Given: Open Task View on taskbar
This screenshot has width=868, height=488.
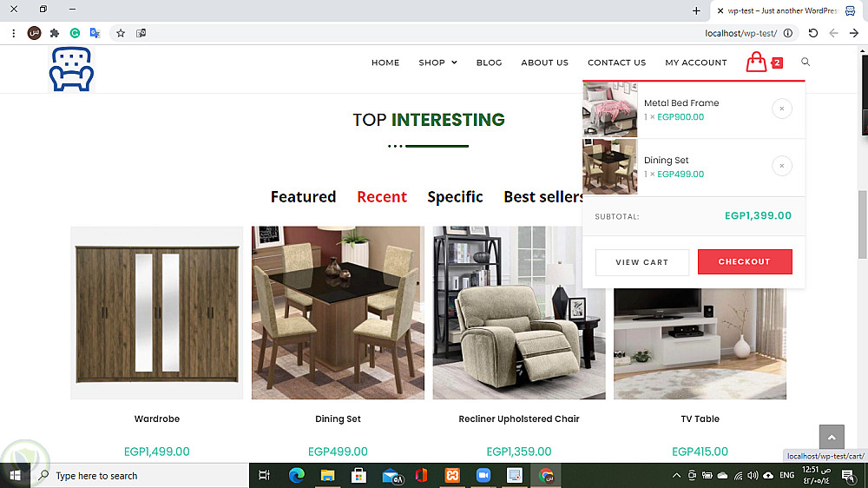Looking at the screenshot, I should click(x=264, y=475).
